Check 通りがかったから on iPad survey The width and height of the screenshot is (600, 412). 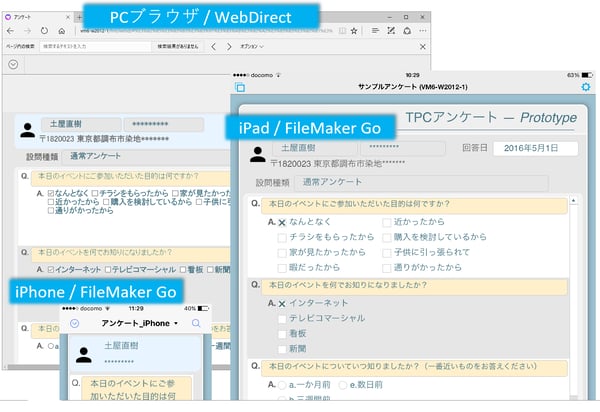387,268
